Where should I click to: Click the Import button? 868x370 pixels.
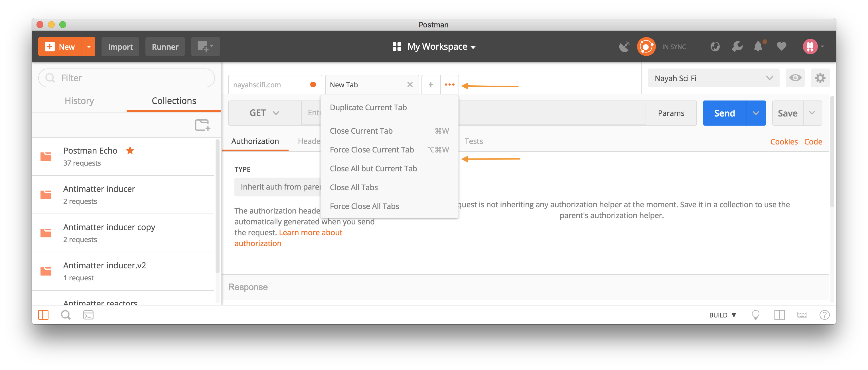(120, 47)
